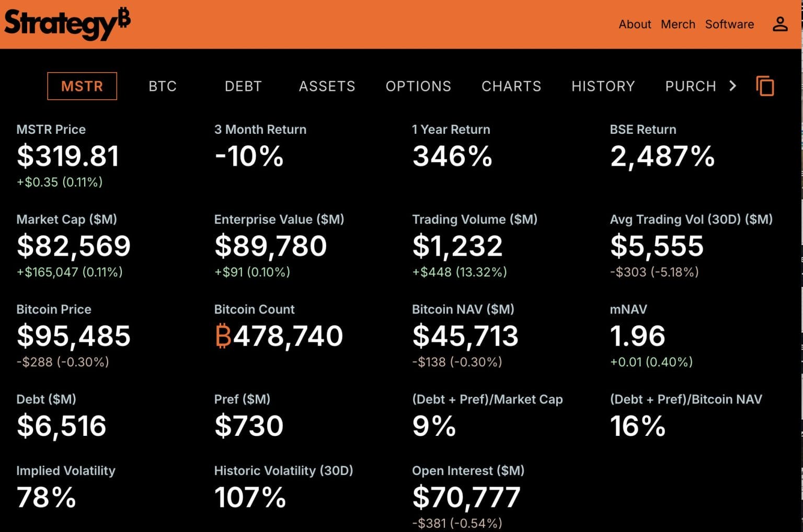Open the user account profile icon

[x=780, y=24]
